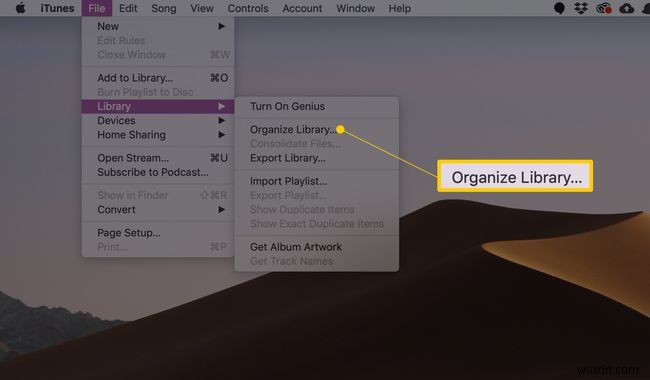Choose Page Setup...
Image resolution: width=650 pixels, height=380 pixels.
[158, 233]
